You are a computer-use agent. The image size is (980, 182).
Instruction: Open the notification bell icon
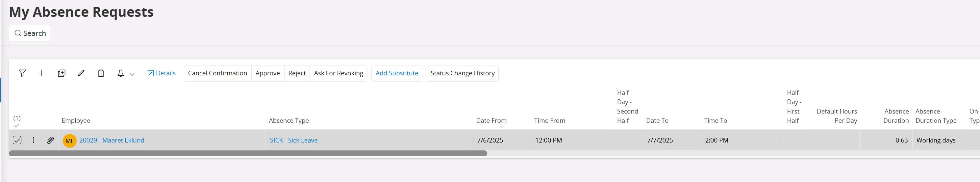pos(121,73)
